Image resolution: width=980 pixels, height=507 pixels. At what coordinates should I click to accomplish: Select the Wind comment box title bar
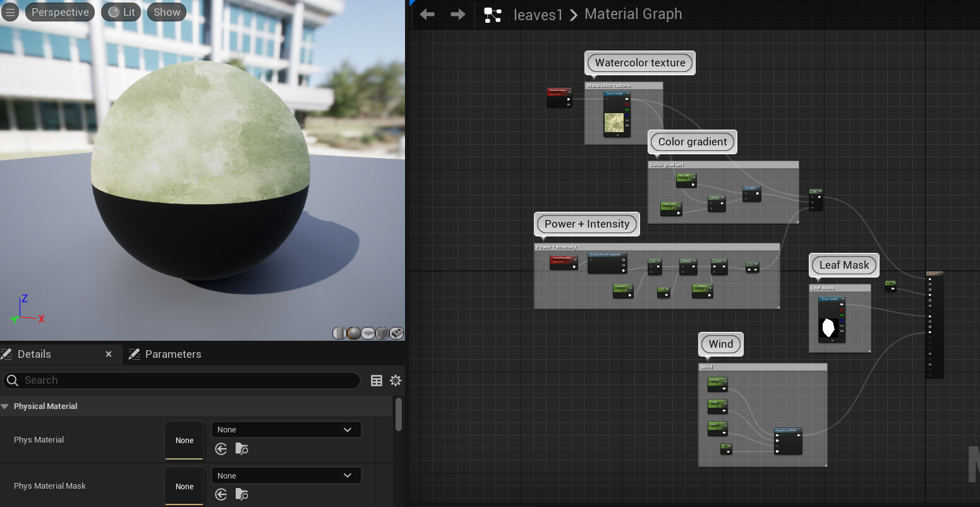pyautogui.click(x=763, y=367)
